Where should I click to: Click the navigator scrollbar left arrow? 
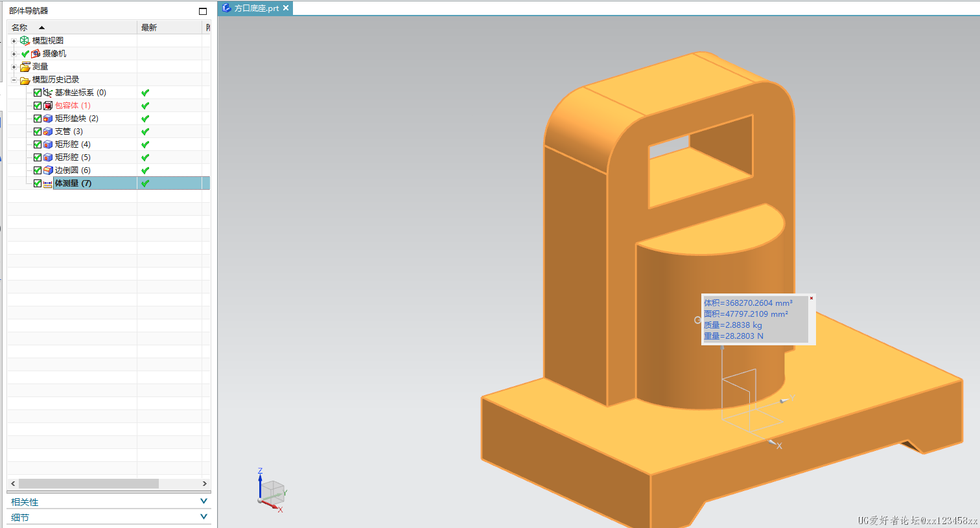pos(13,483)
